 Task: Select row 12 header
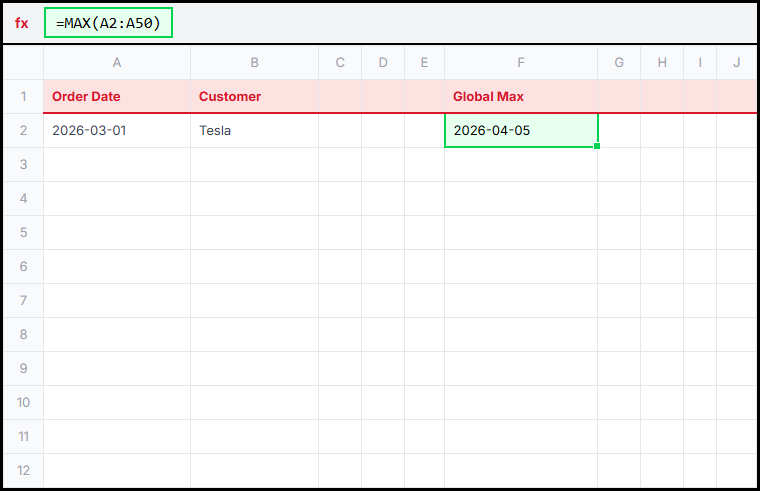coord(23,471)
